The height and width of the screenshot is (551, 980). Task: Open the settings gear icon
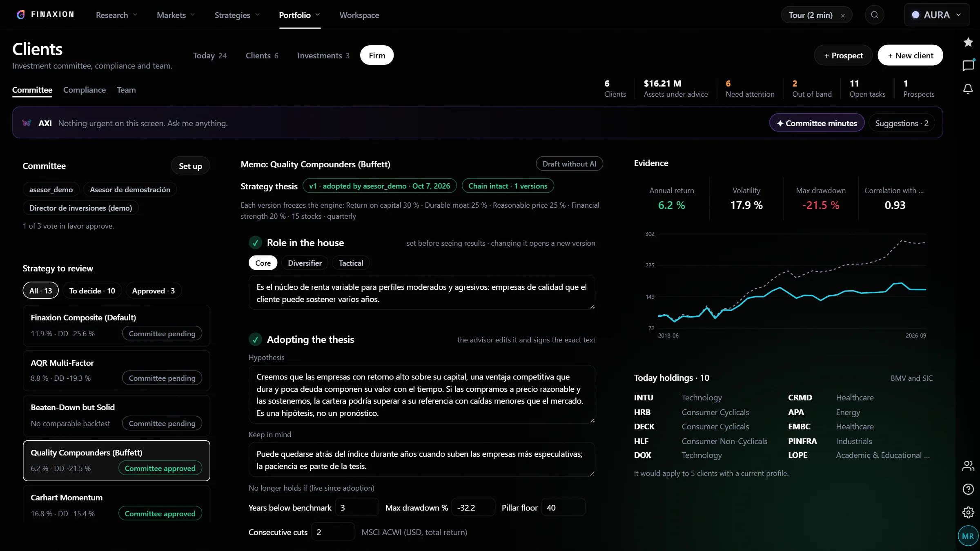point(968,512)
